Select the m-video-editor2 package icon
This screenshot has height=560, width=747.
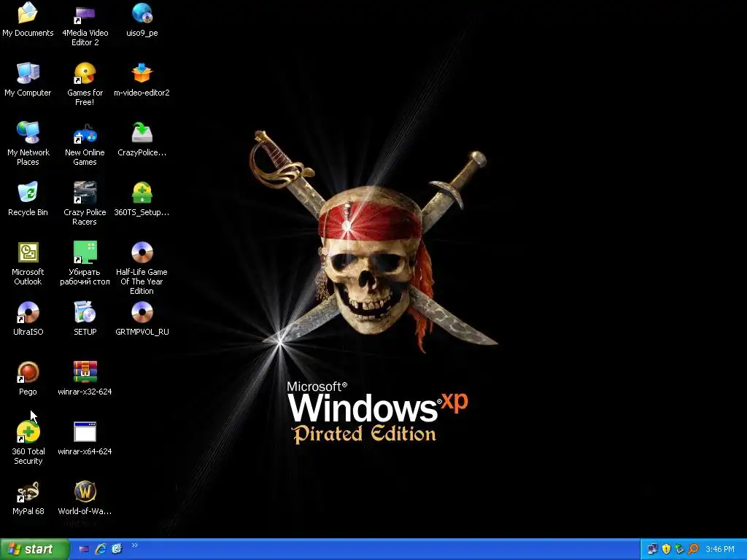coord(142,74)
